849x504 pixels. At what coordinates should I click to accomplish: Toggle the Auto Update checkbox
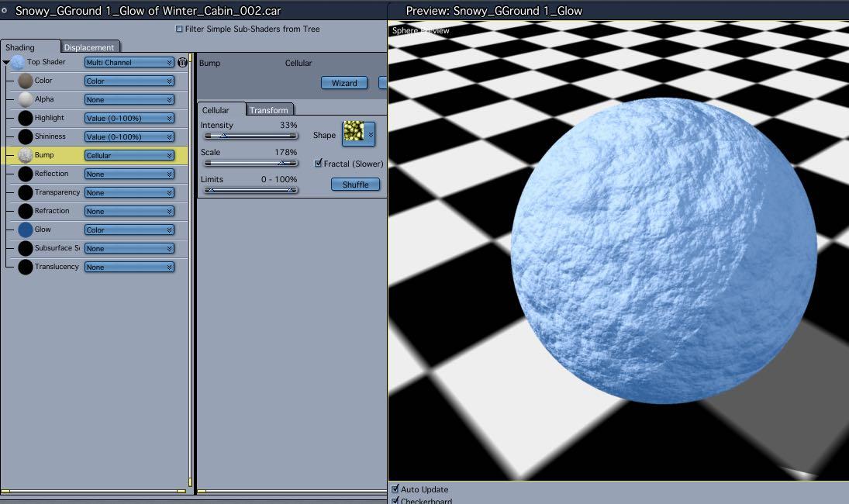click(x=395, y=488)
